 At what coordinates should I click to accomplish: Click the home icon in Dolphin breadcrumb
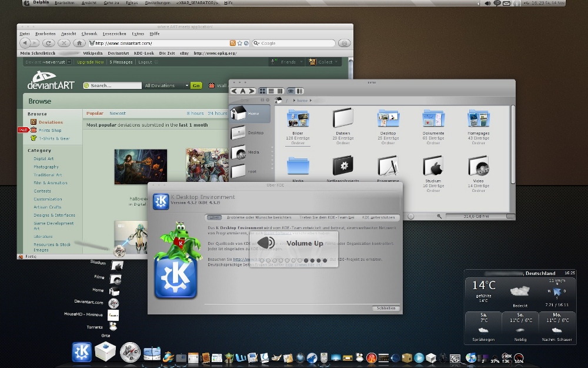click(x=278, y=100)
